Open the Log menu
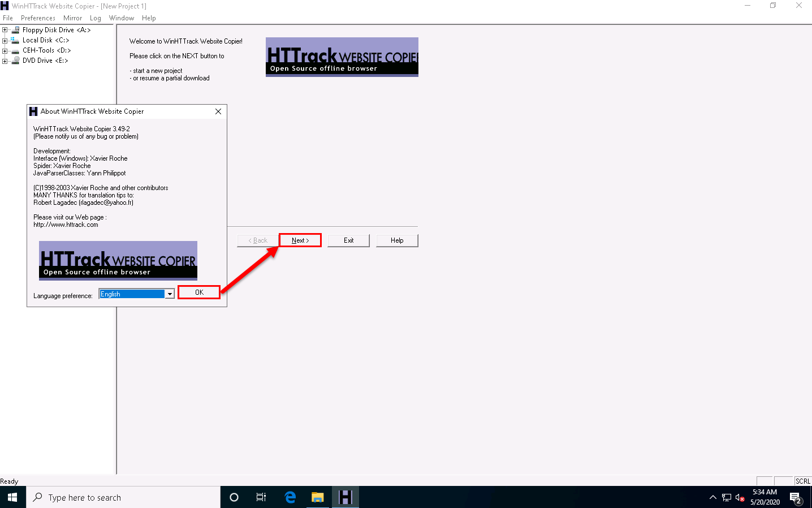Screen dimensions: 812x508 tap(95, 18)
